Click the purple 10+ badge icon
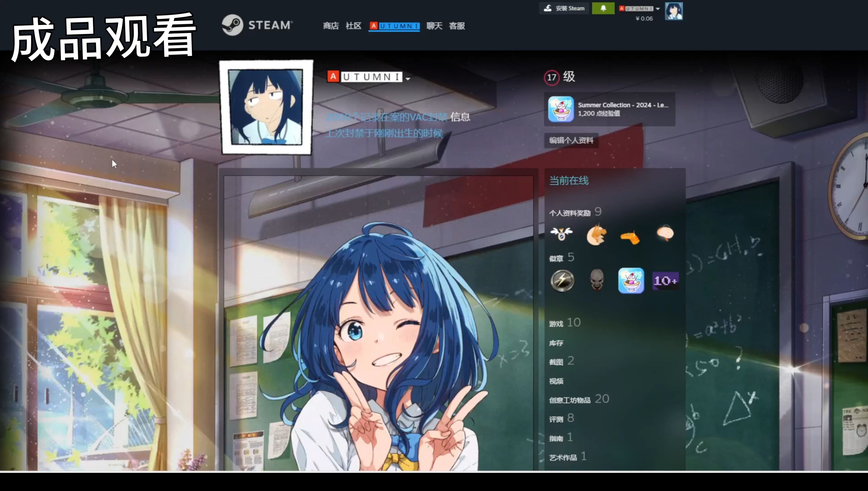Image resolution: width=868 pixels, height=491 pixels. click(665, 281)
